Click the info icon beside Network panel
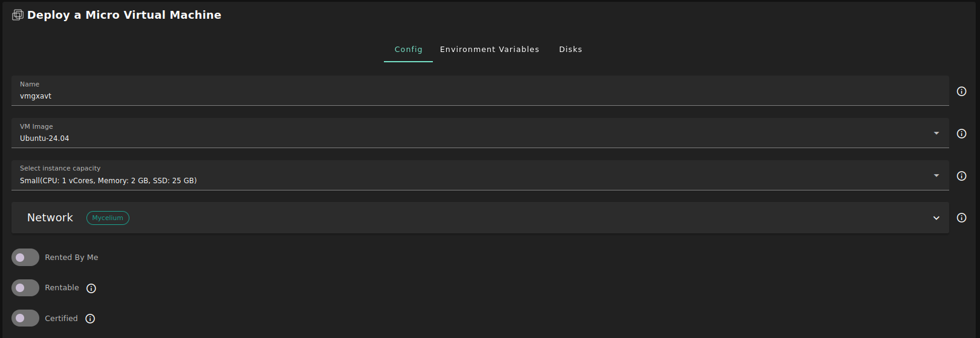The image size is (980, 338). [x=961, y=218]
